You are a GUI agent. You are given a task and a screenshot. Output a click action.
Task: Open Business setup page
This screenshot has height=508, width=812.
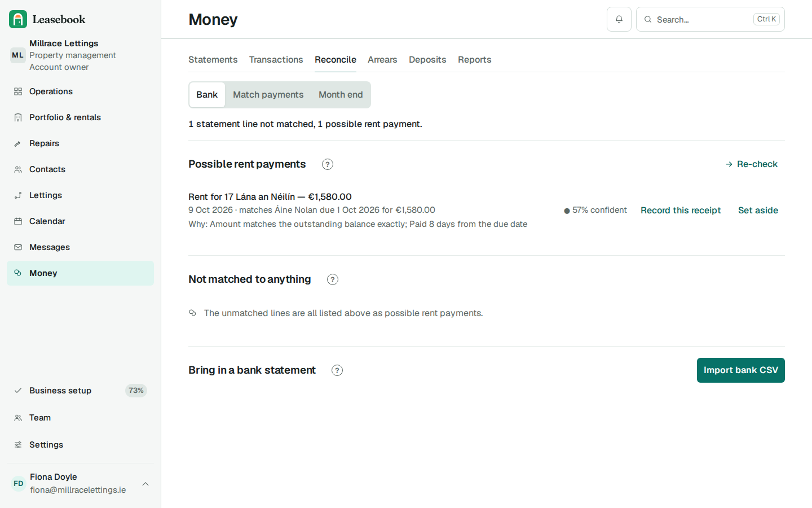[x=80, y=391]
